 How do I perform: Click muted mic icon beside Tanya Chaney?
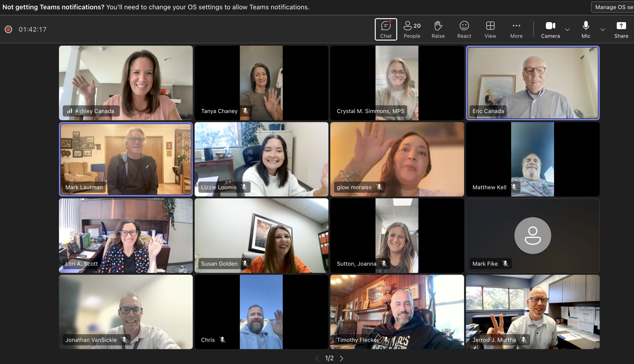click(245, 111)
